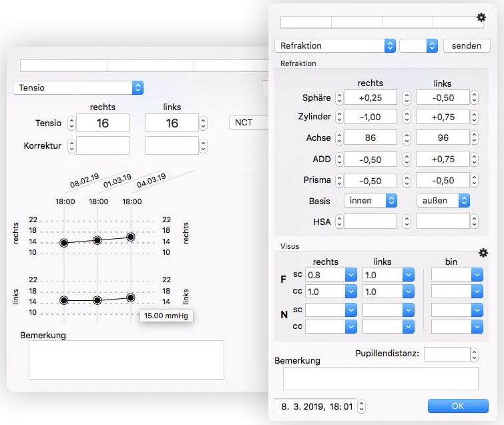504x425 pixels.
Task: Adjust stepper left of ADD rechts field
Action: (x=339, y=159)
